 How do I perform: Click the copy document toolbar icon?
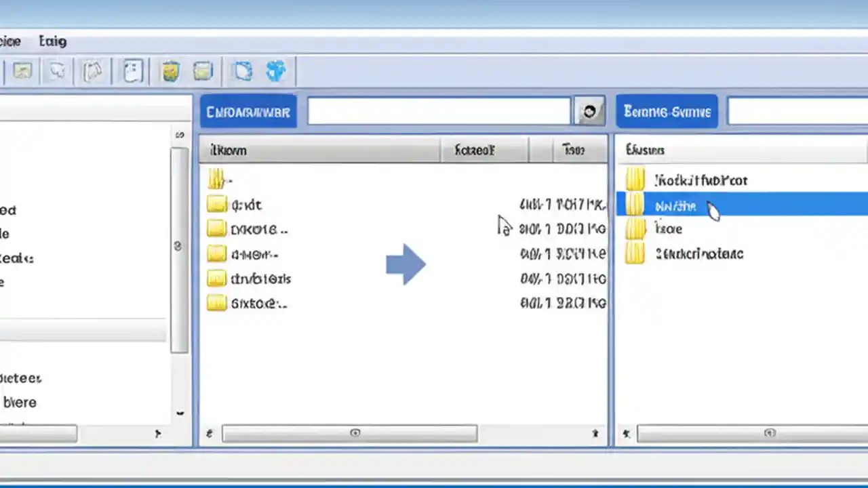[57, 71]
